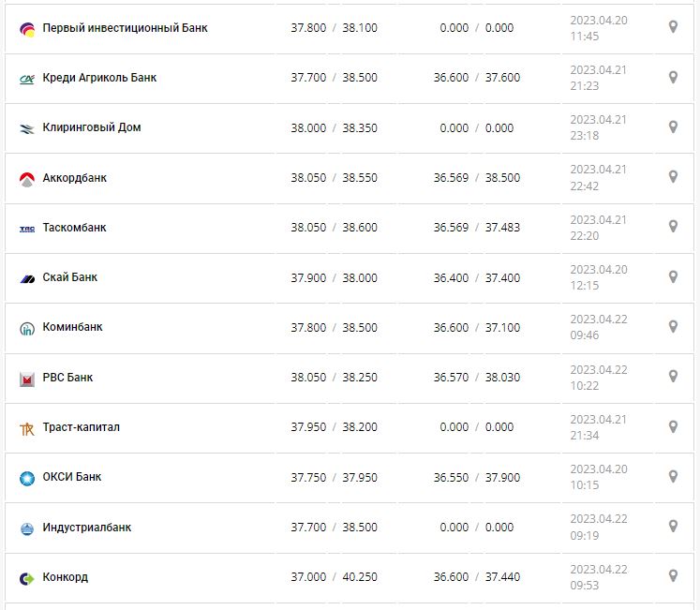Click the Аккордбанк logo icon
This screenshot has height=610, width=700.
[26, 178]
